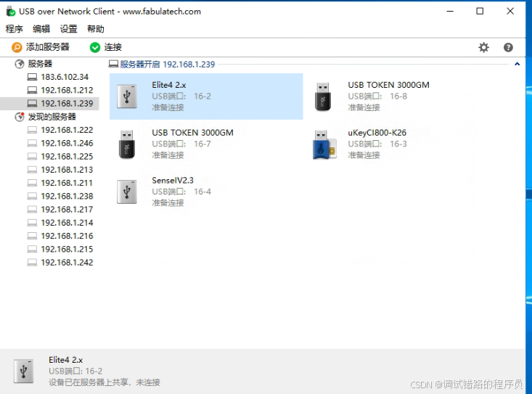532x394 pixels.
Task: Click the orange Add Server magnifier icon
Action: tap(17, 47)
